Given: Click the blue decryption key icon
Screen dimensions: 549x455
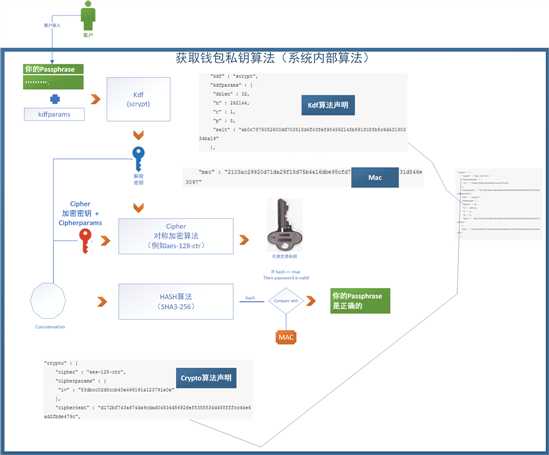Looking at the screenshot, I should click(x=138, y=159).
